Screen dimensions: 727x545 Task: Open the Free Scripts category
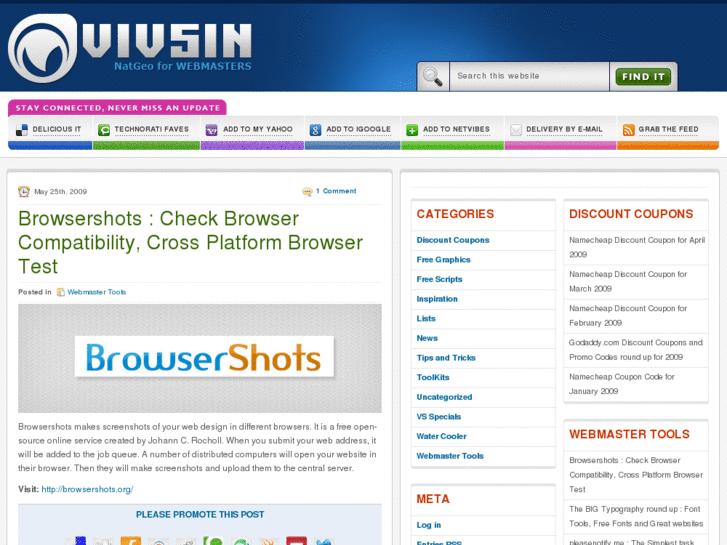click(439, 279)
